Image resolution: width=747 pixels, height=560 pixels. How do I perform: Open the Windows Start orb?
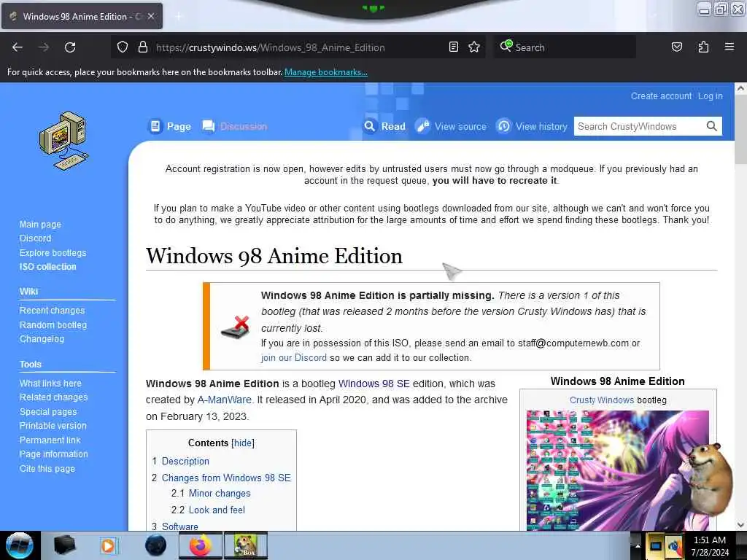click(x=19, y=545)
